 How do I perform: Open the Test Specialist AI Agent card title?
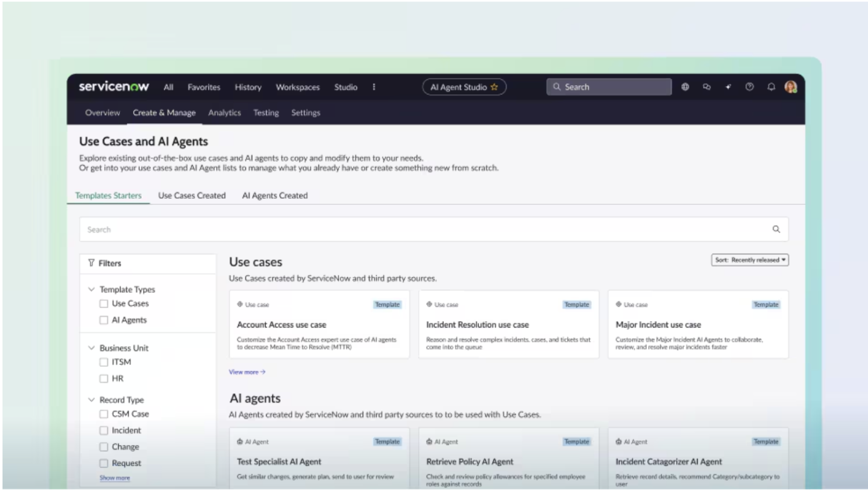click(x=279, y=462)
